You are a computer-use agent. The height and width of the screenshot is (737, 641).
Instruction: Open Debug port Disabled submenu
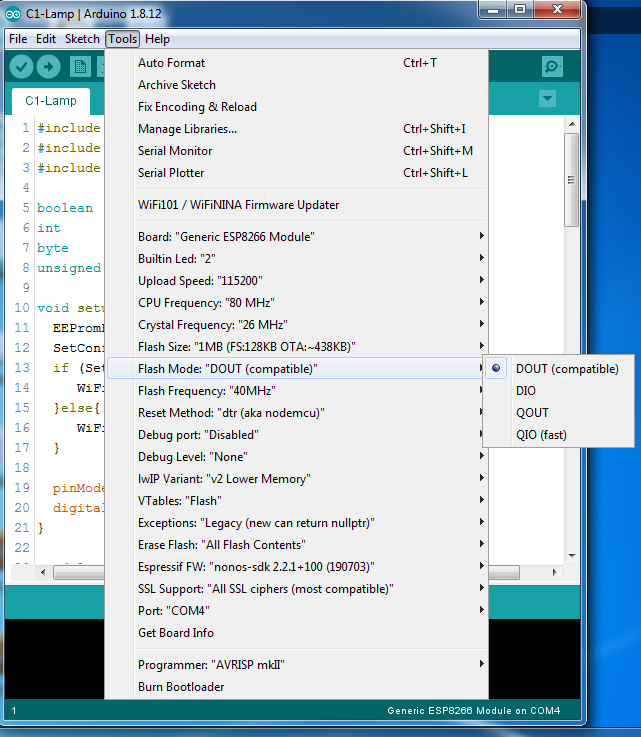pos(297,435)
